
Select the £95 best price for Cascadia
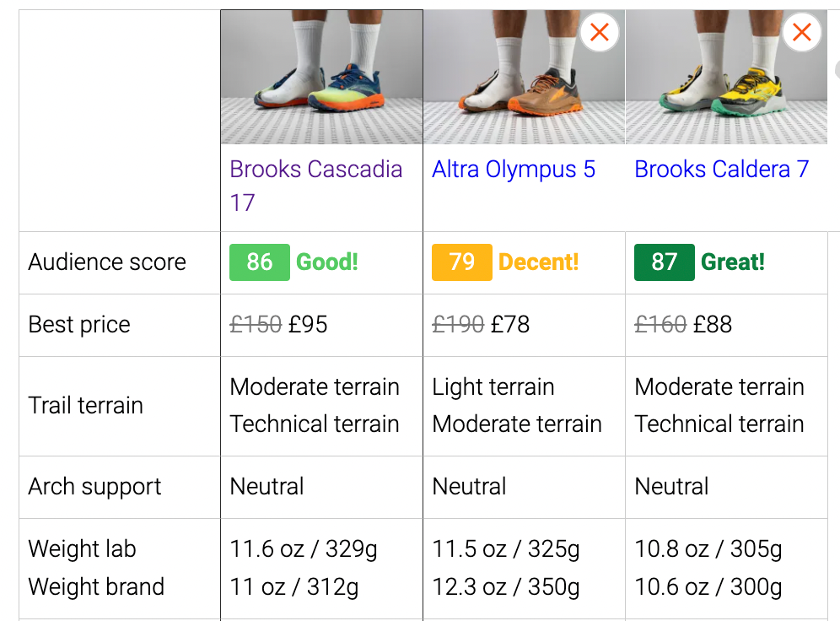click(x=308, y=325)
